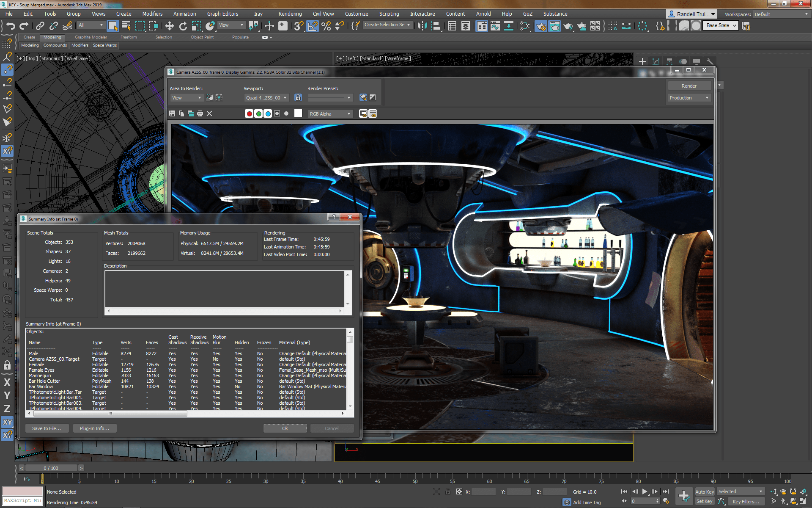The width and height of the screenshot is (812, 508).
Task: Click the Edit Region hand icon
Action: coord(210,98)
